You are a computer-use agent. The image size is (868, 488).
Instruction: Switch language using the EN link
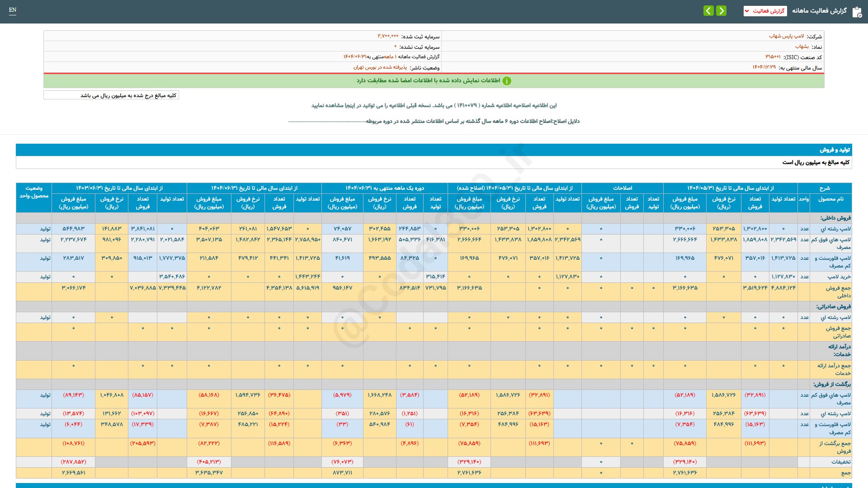pyautogui.click(x=13, y=10)
